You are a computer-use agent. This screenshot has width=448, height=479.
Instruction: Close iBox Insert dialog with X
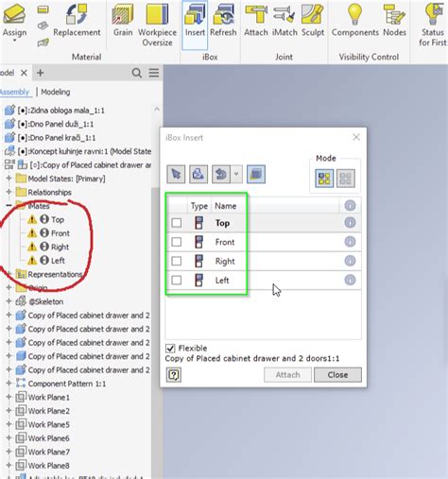(x=356, y=137)
